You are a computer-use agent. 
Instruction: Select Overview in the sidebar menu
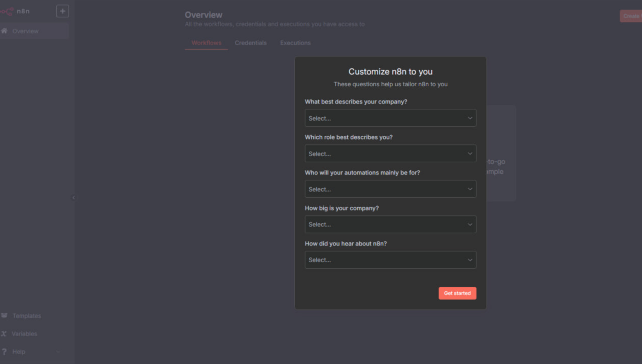pos(25,31)
